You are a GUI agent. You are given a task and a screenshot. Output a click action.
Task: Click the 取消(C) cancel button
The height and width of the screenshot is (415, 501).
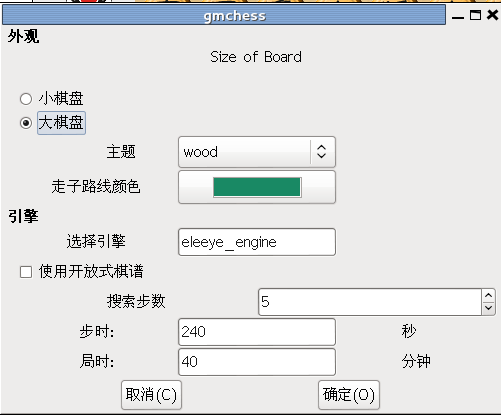(151, 395)
